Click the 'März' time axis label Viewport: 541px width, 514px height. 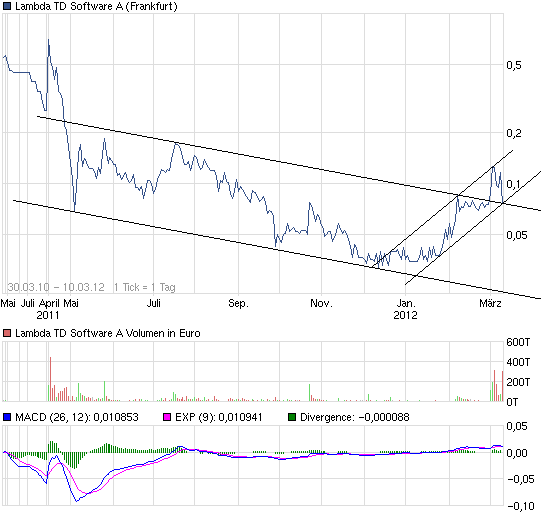pos(490,304)
